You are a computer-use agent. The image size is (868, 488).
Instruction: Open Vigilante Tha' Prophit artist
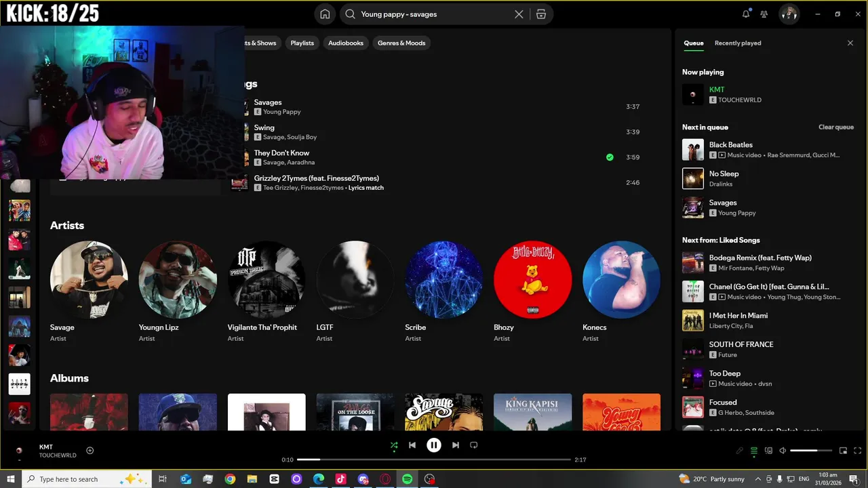point(267,291)
